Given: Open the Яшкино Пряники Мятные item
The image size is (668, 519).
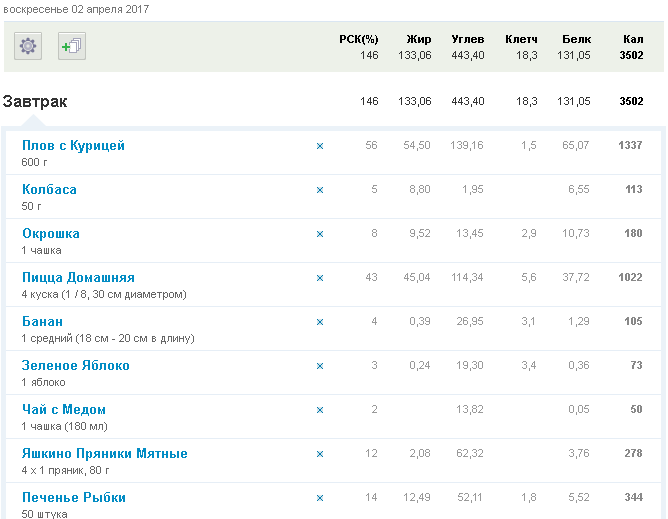Looking at the screenshot, I should 104,454.
